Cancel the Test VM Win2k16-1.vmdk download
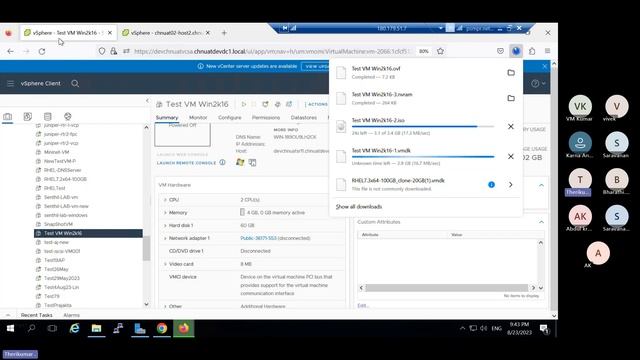 [x=511, y=156]
